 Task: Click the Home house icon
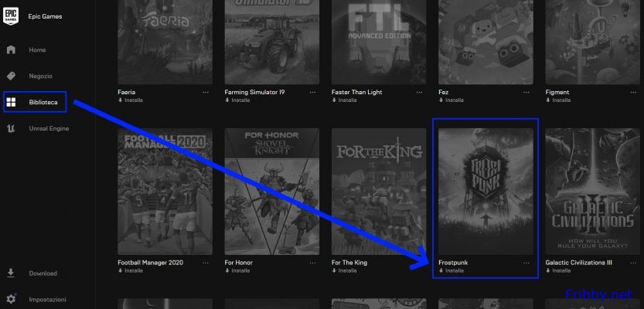click(x=11, y=49)
